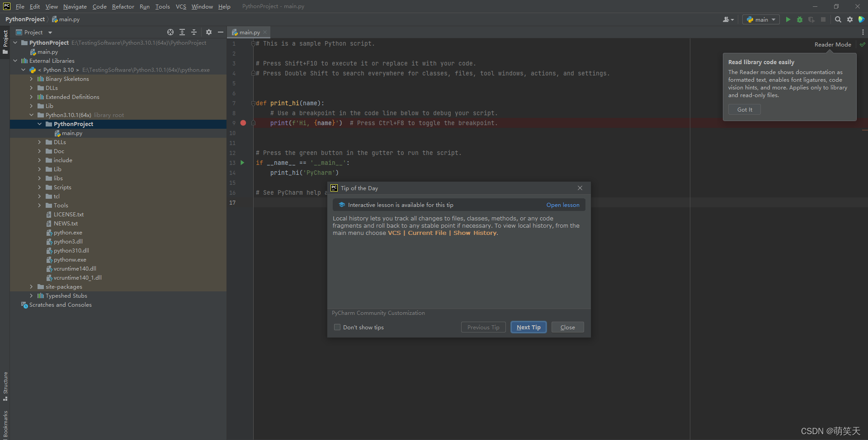Click the Collapse All icon in Project panel

pyautogui.click(x=194, y=32)
